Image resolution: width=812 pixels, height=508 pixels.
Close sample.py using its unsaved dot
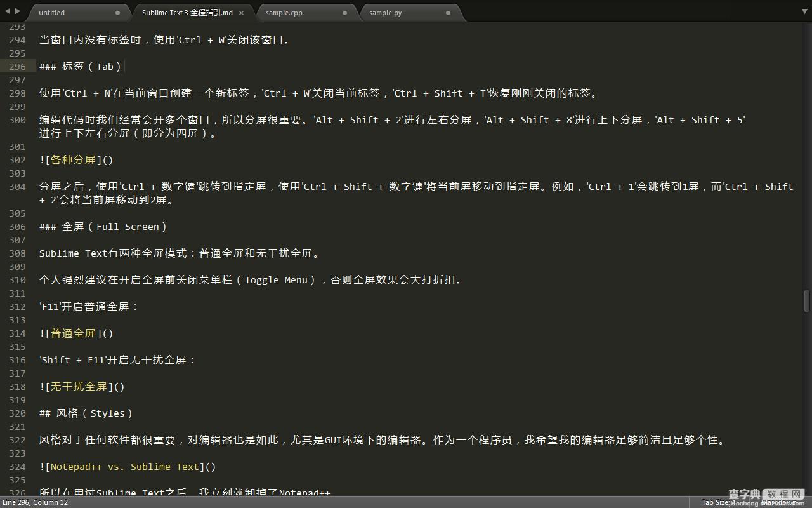pyautogui.click(x=448, y=13)
